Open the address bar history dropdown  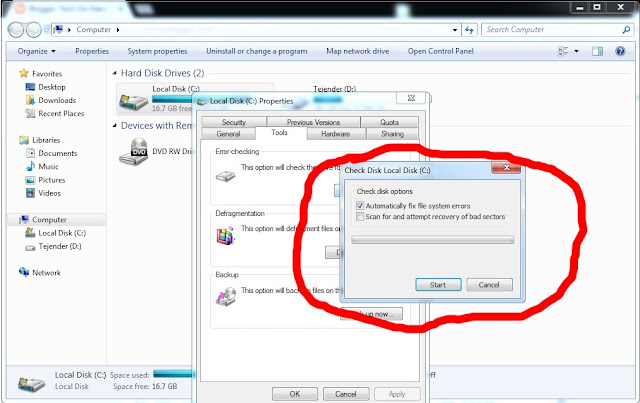(x=455, y=30)
